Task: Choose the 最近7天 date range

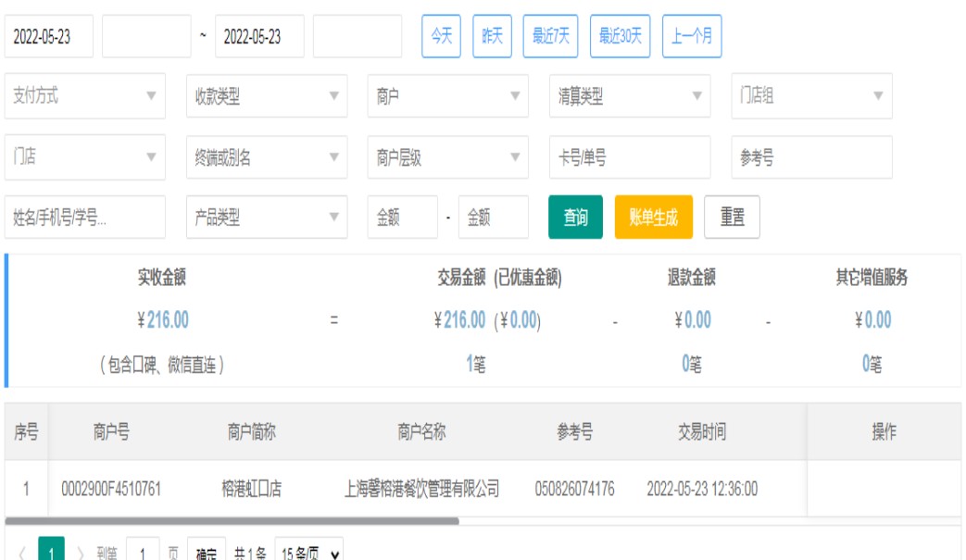Action: 551,37
